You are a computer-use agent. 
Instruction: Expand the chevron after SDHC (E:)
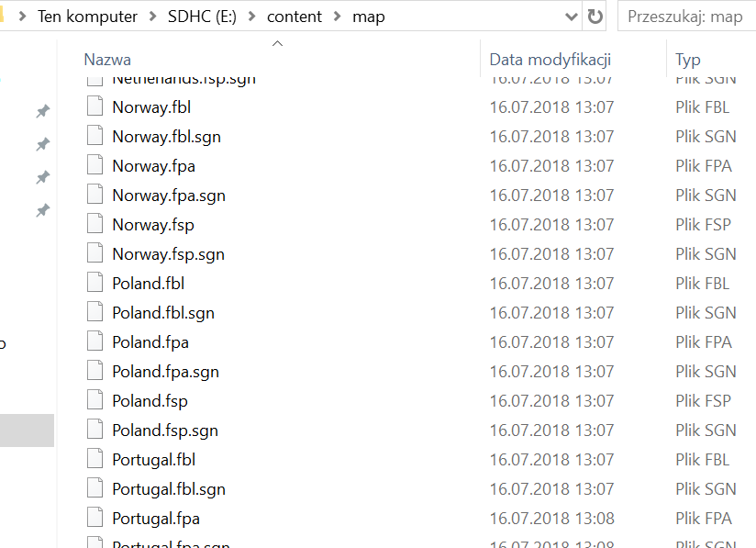click(x=253, y=17)
